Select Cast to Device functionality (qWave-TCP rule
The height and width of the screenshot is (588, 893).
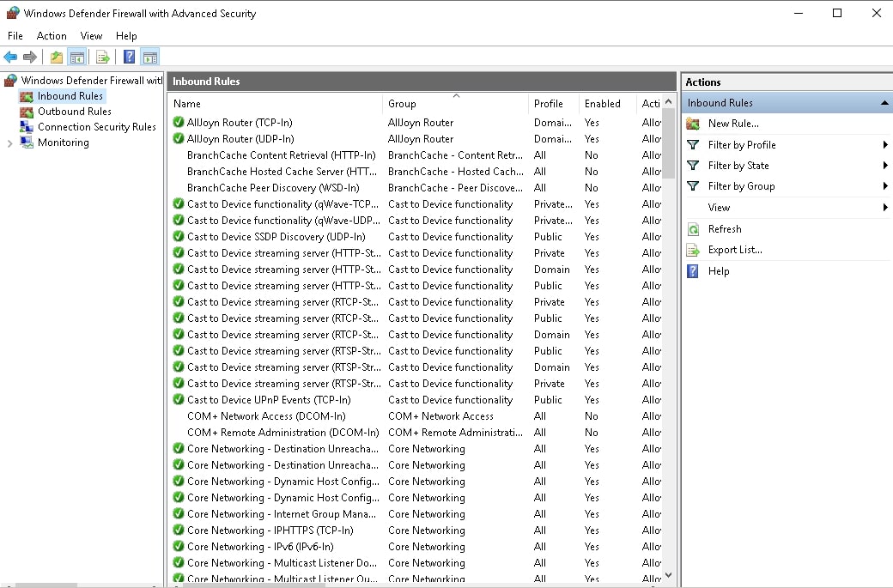(x=416, y=203)
